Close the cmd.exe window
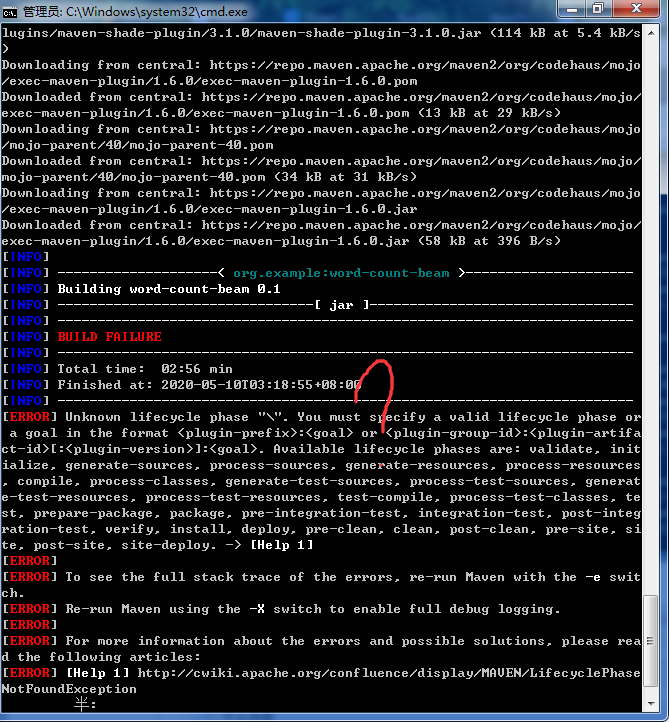Image resolution: width=669 pixels, height=722 pixels. 636,9
